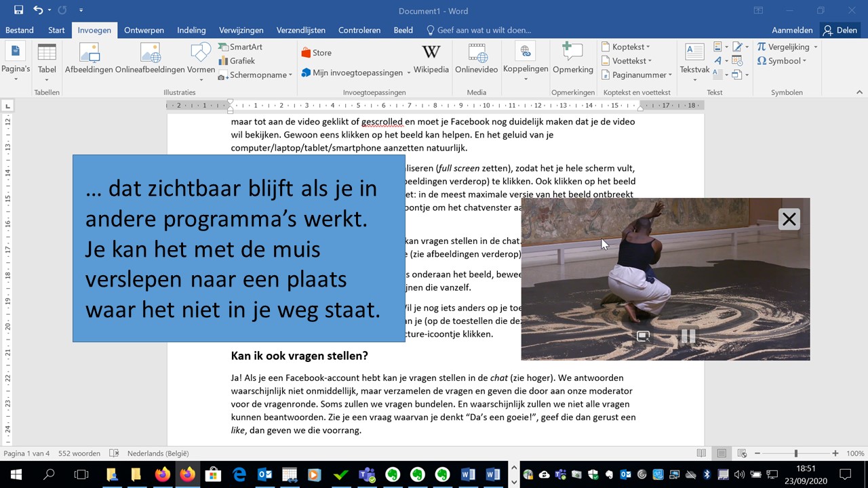868x488 pixels.
Task: Switch to the Verzendlijsten tab
Action: coord(301,30)
